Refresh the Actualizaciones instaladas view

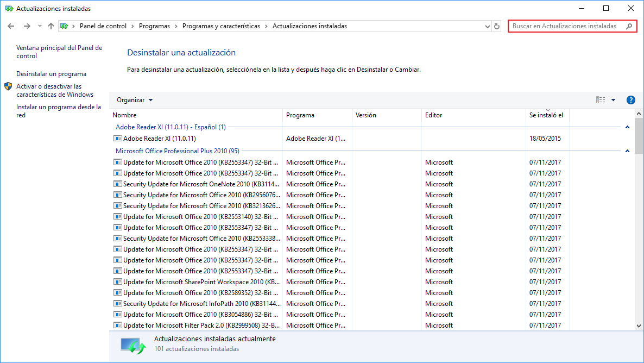[496, 26]
